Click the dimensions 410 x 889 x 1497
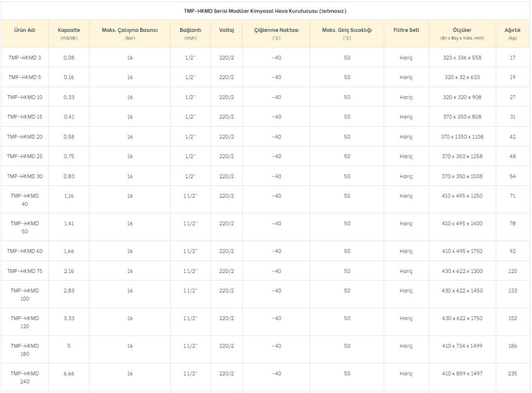 [x=462, y=374]
